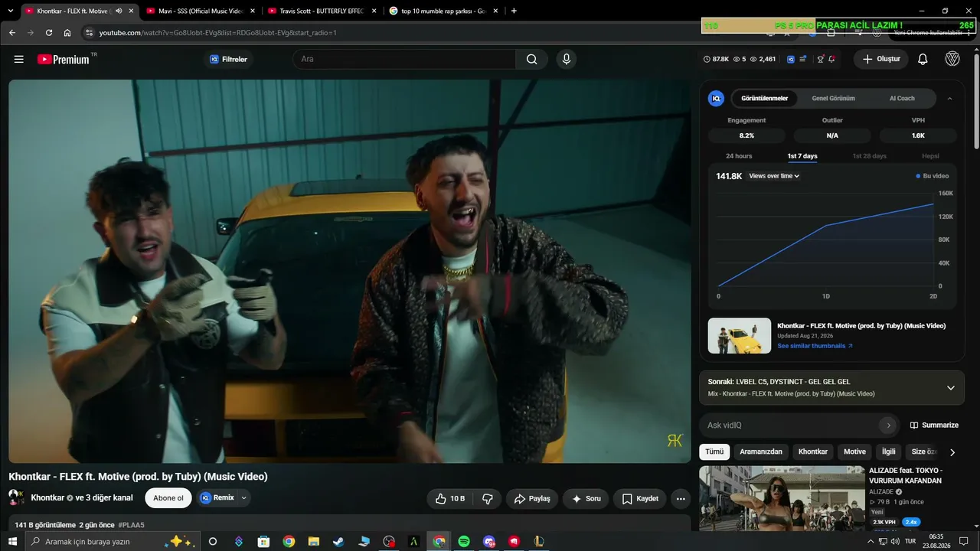The height and width of the screenshot is (551, 980).
Task: Start voice search with the microphone
Action: click(566, 59)
